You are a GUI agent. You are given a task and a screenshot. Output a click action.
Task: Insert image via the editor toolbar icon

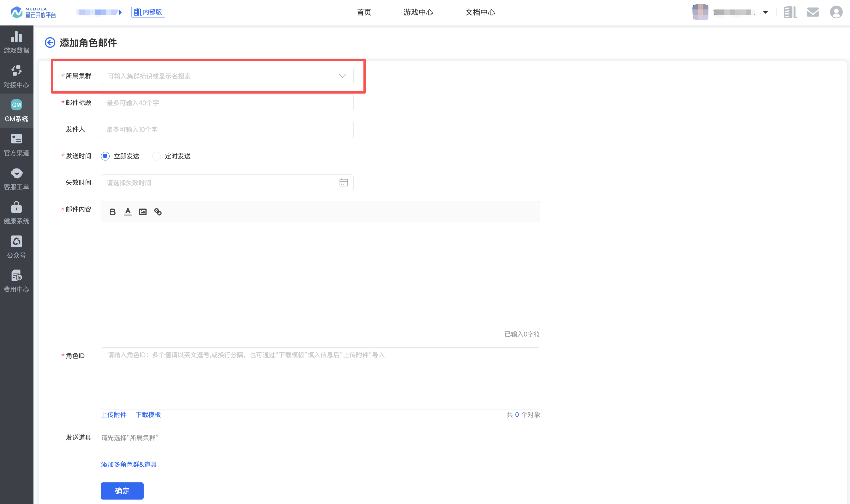point(143,212)
